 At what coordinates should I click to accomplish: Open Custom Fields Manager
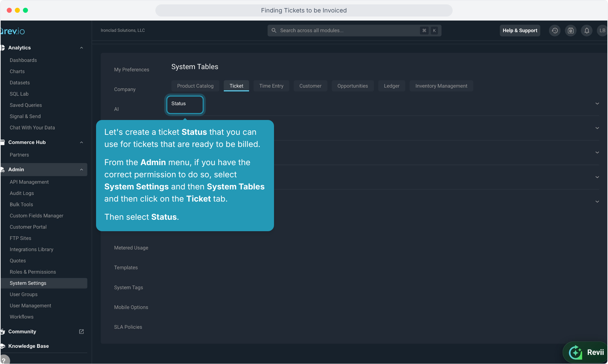36,216
